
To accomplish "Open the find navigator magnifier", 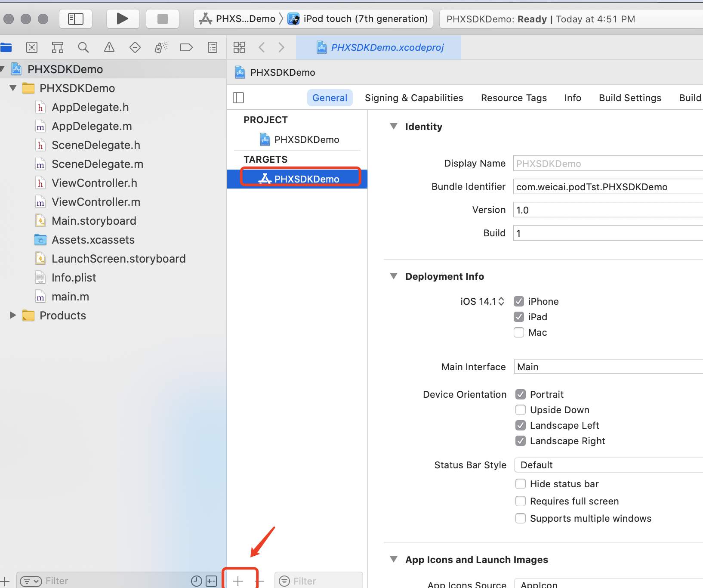I will [83, 47].
